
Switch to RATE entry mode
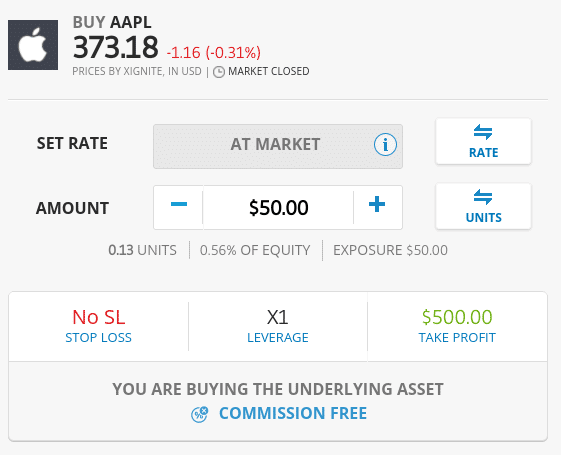483,142
